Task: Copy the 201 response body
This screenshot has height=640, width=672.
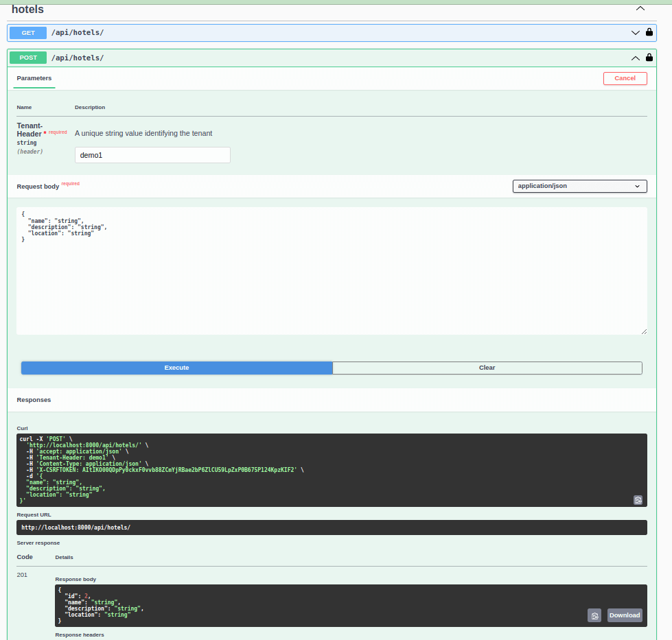Action: click(594, 615)
